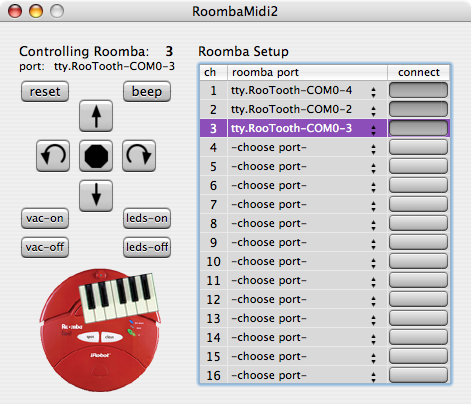Turn vacuum on with vac-on
This screenshot has height=404, width=471.
pos(45,218)
